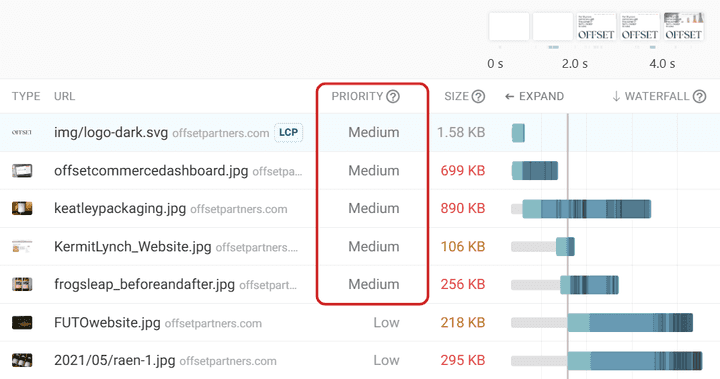Open the offsetcommercedashboard.jpg preview icon

point(22,170)
